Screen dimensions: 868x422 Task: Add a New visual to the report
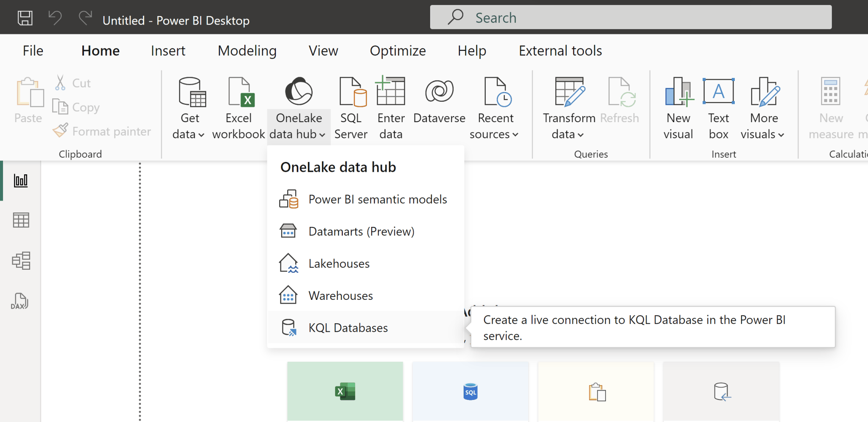click(678, 108)
